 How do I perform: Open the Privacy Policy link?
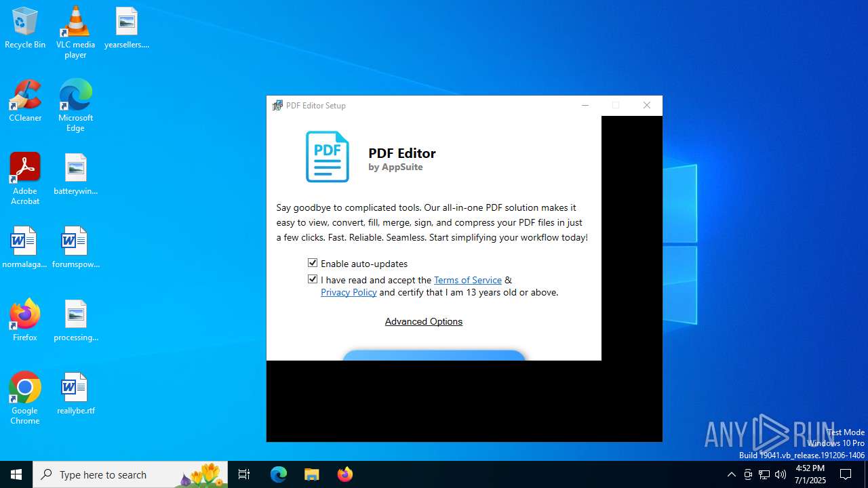(349, 292)
